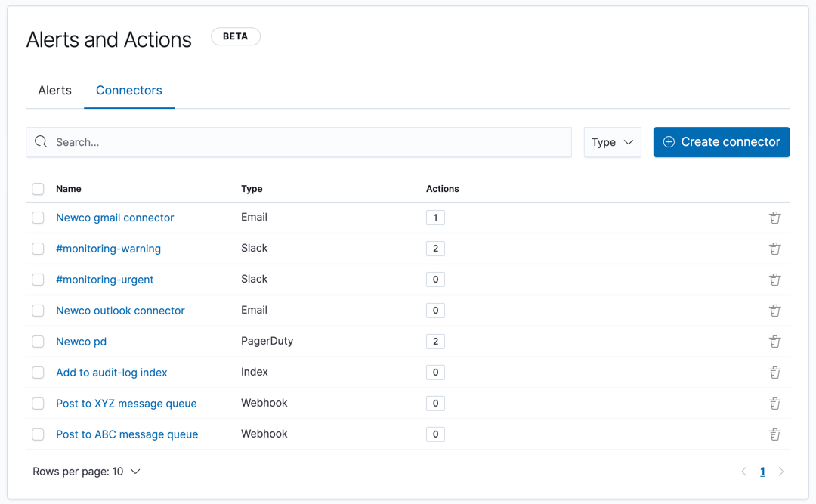This screenshot has height=504, width=816.
Task: Click the magnifying glass in the search bar
Action: click(x=40, y=141)
